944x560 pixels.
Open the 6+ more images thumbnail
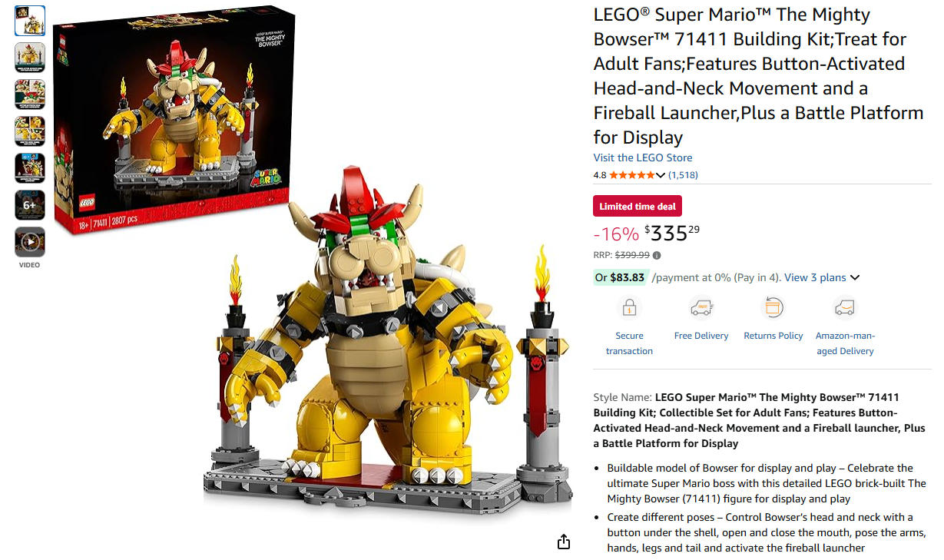coord(30,205)
